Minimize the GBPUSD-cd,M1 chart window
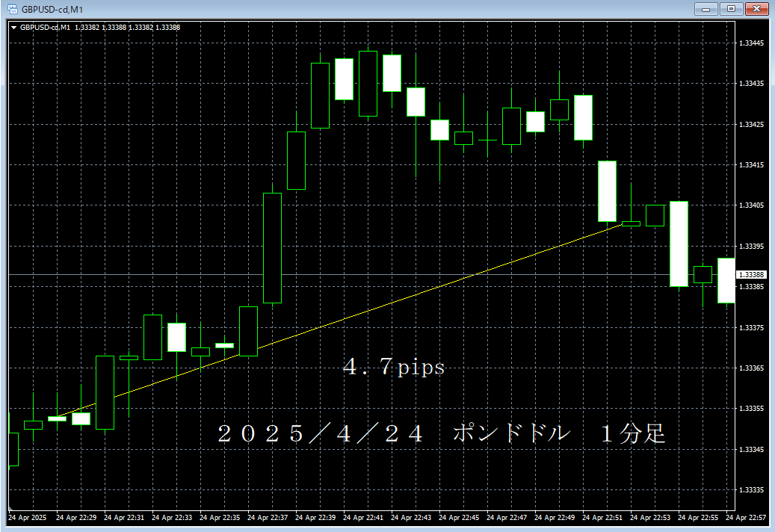 (705, 9)
